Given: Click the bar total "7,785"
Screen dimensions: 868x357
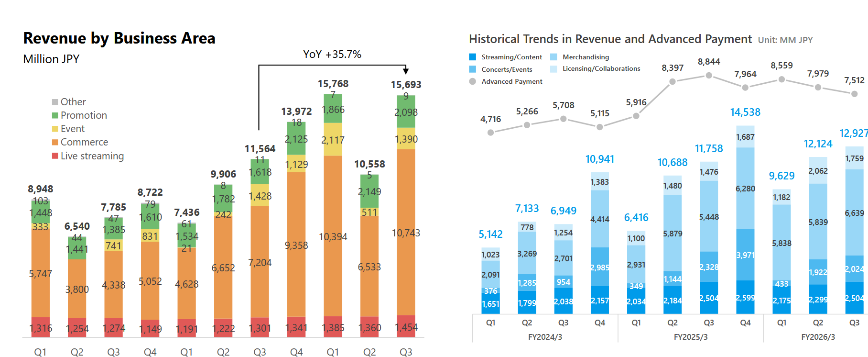Looking at the screenshot, I should 114,207.
